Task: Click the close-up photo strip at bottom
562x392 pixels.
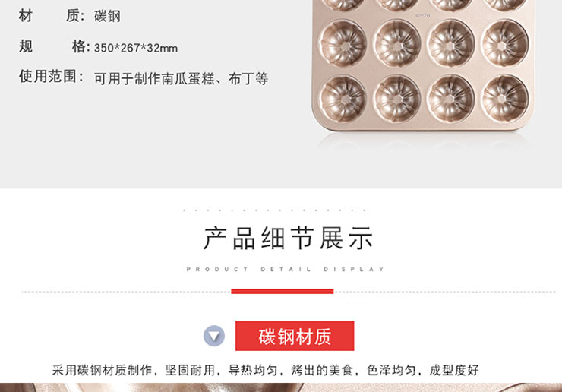Action: click(281, 387)
